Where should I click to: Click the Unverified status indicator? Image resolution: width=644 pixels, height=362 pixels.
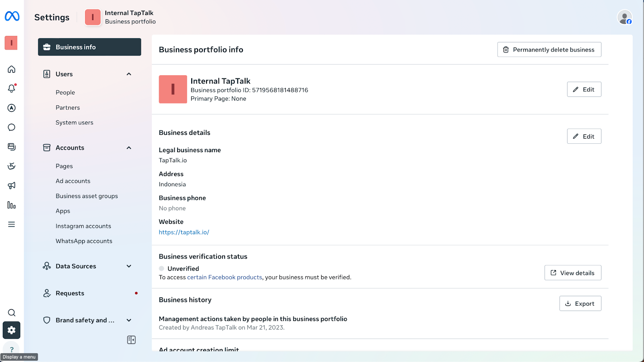click(179, 269)
